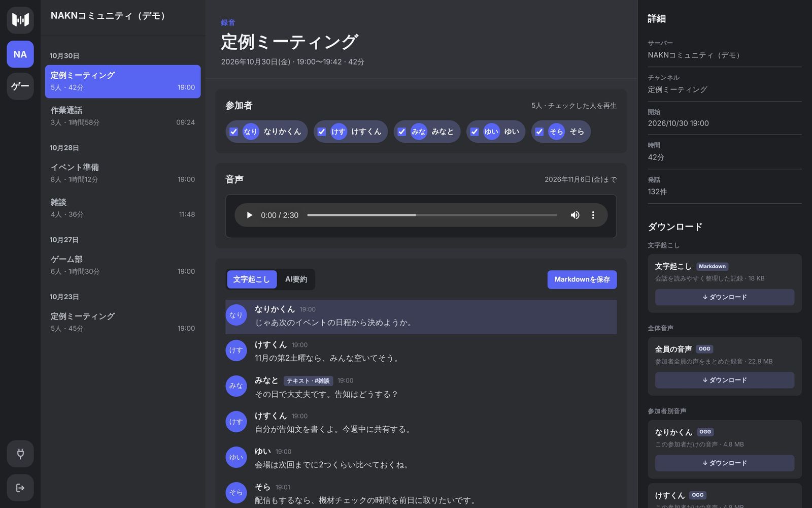Download なりかくん's individual OGG audio
This screenshot has height=508, width=812.
coord(725,463)
